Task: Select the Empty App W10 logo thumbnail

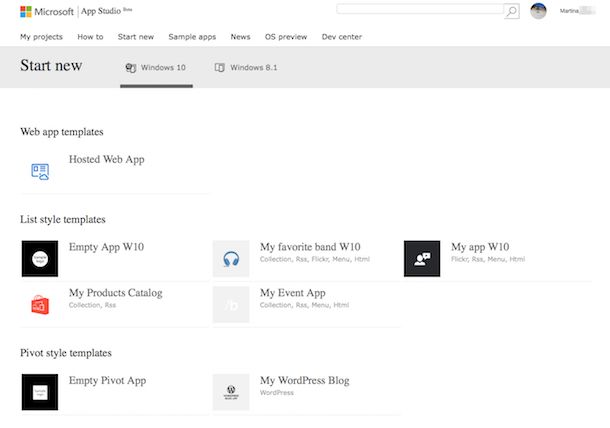Action: click(x=40, y=259)
